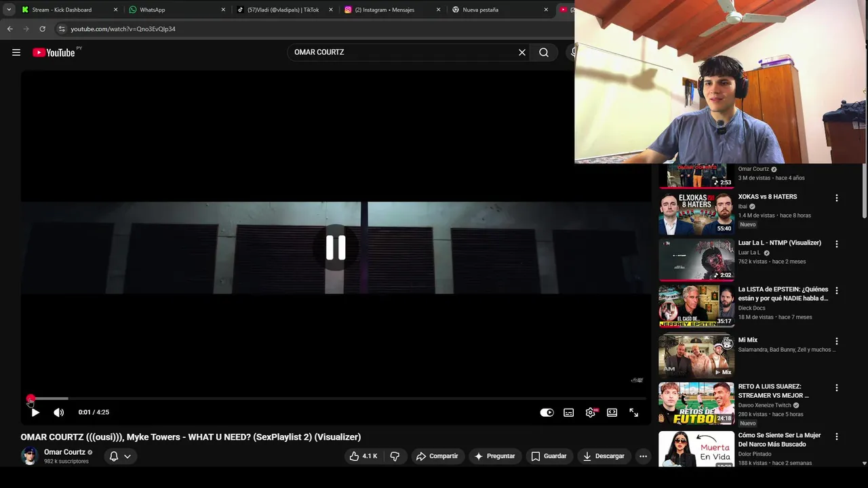The width and height of the screenshot is (868, 488).
Task: Go to YouTube home via logo
Action: click(x=54, y=52)
